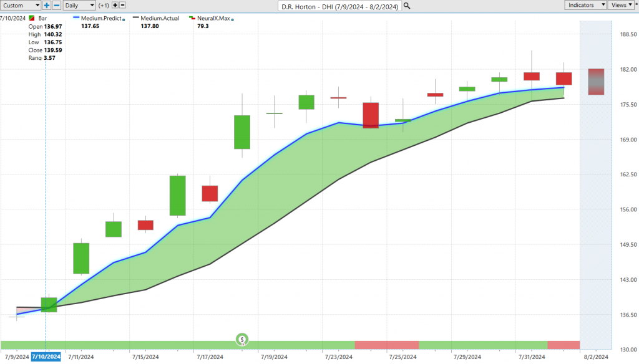Image resolution: width=639 pixels, height=364 pixels.
Task: Click the dollar sign earnings marker
Action: pyautogui.click(x=242, y=340)
